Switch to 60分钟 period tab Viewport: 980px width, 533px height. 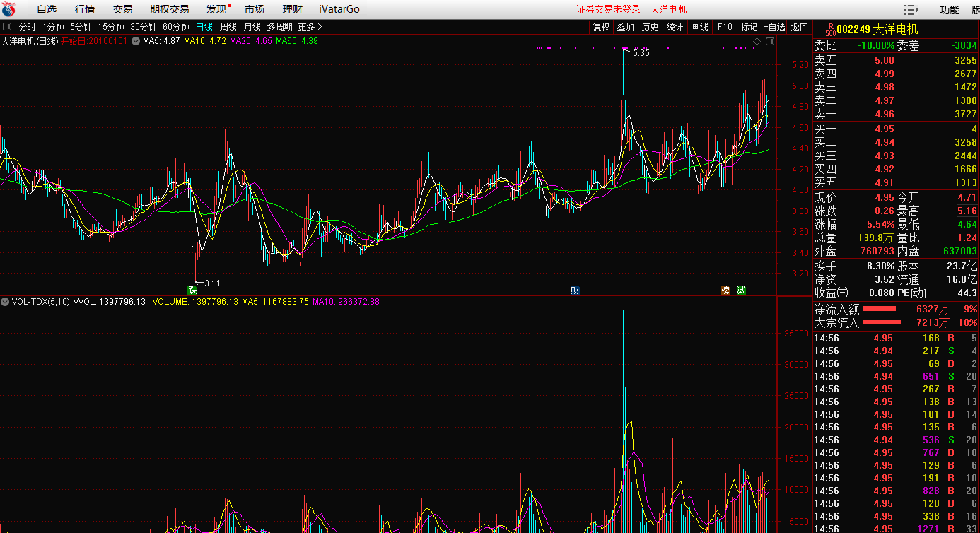click(176, 27)
